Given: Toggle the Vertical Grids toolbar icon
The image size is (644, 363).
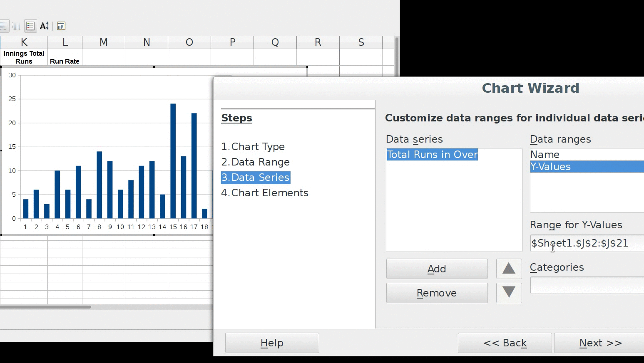Looking at the screenshot, I should click(x=16, y=26).
